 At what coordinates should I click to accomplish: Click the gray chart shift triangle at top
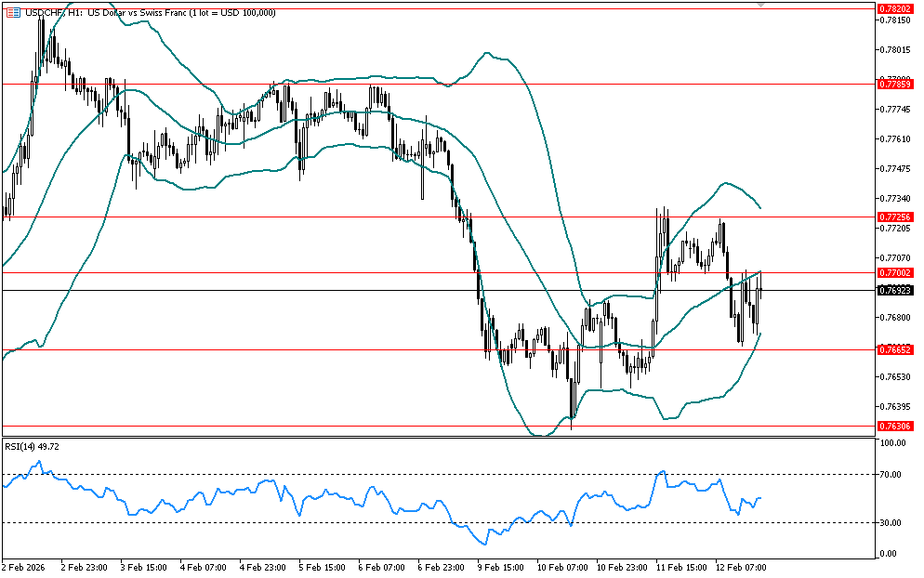[761, 5]
